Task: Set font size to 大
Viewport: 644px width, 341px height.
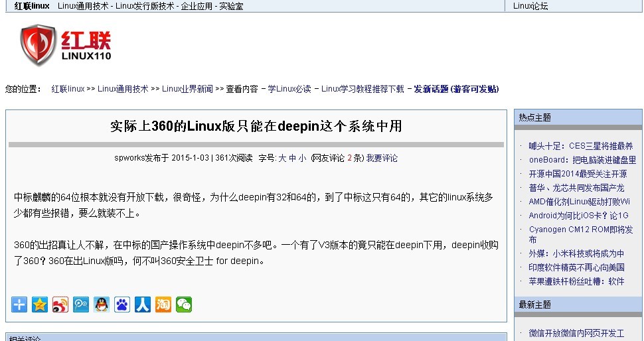Action: click(282, 159)
